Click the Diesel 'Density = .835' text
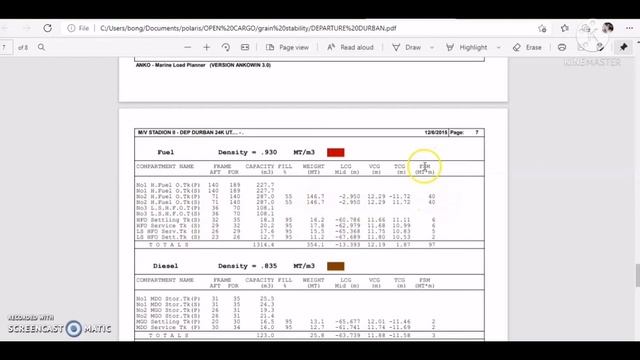 247,266
